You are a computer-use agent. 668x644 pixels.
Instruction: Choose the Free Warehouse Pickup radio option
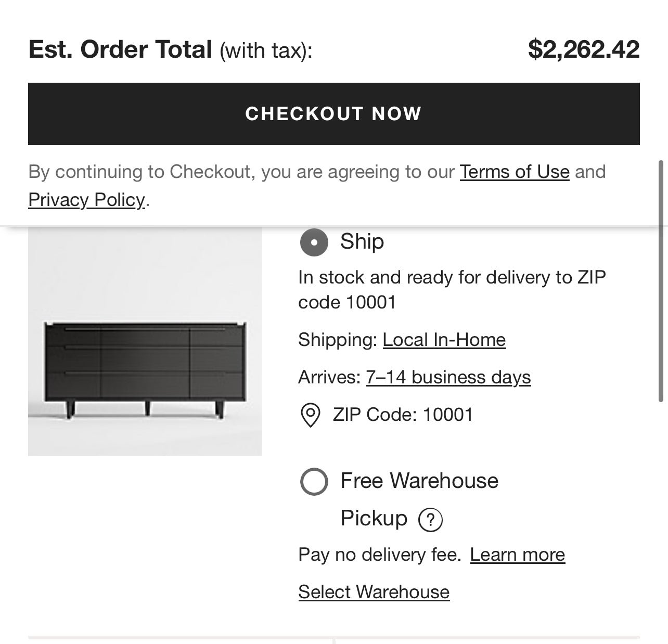(x=314, y=481)
